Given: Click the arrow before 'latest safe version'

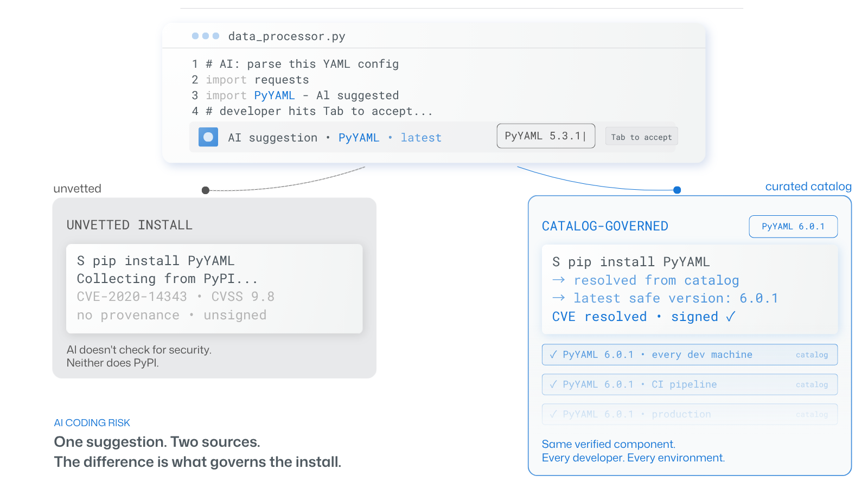Looking at the screenshot, I should point(559,298).
